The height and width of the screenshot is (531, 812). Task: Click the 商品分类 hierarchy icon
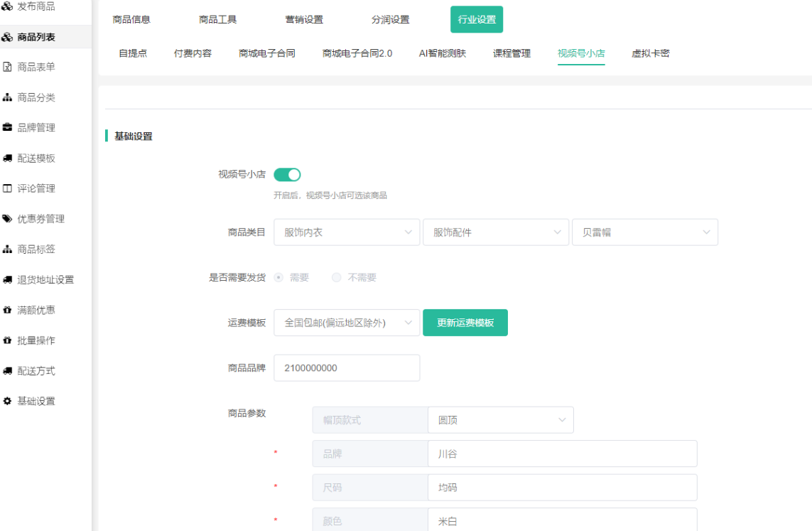pyautogui.click(x=7, y=98)
